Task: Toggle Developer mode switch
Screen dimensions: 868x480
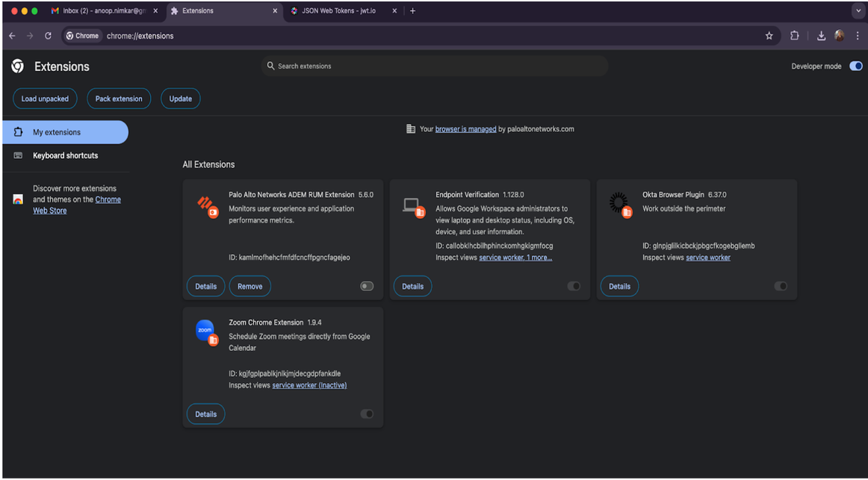Action: (855, 66)
